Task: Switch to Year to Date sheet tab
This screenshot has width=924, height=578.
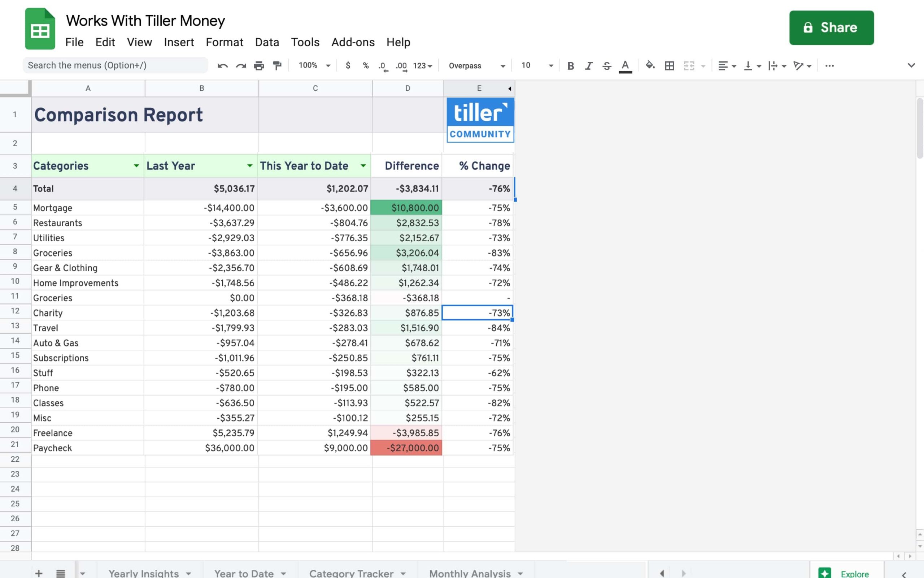Action: click(244, 573)
